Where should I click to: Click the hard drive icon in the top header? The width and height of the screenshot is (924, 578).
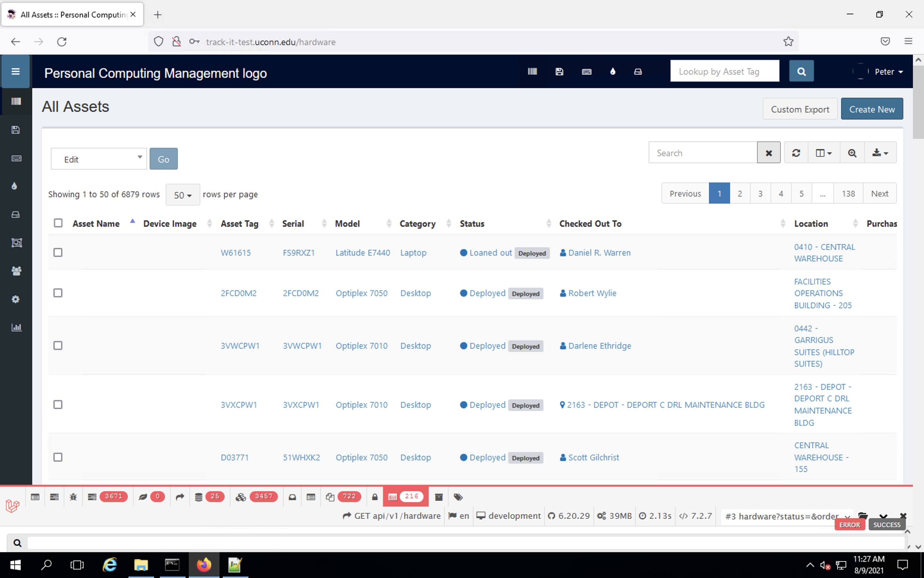click(638, 72)
